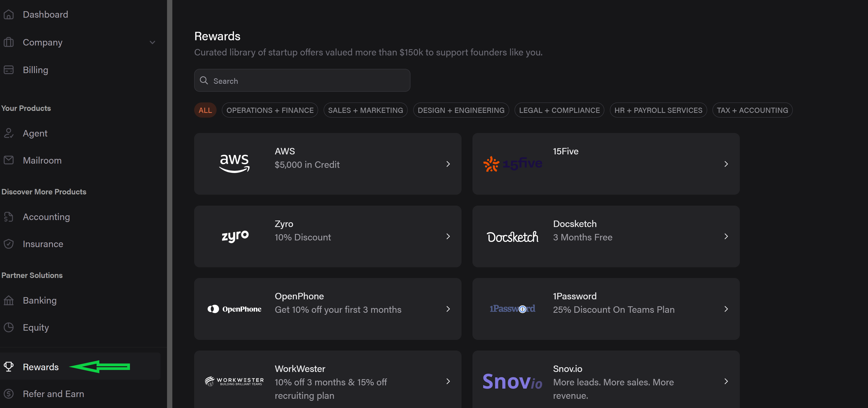Open 1Password offer via its chevron arrow

[726, 309]
